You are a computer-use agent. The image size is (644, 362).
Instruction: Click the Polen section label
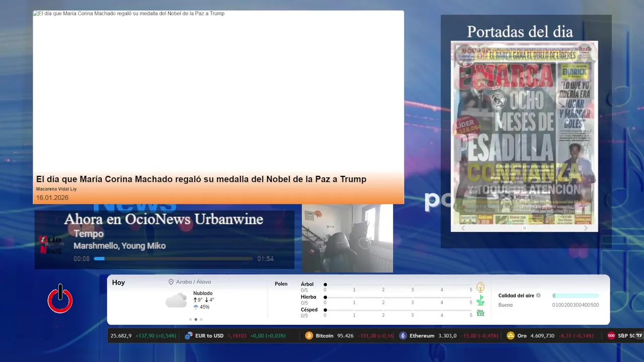click(281, 284)
